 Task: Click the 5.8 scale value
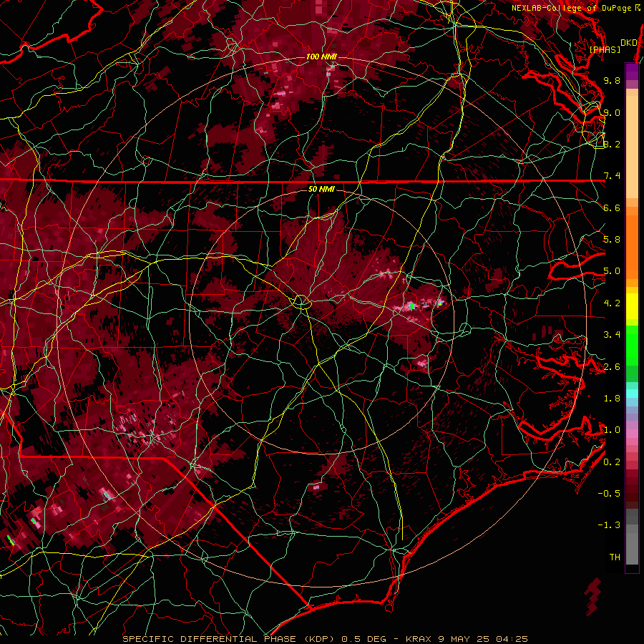612,240
